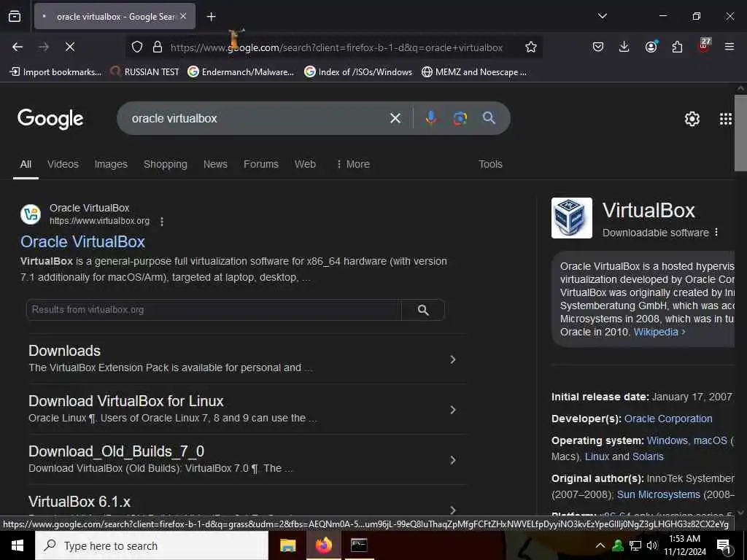Open Index of /ISOs/Windows bookmark

(358, 72)
